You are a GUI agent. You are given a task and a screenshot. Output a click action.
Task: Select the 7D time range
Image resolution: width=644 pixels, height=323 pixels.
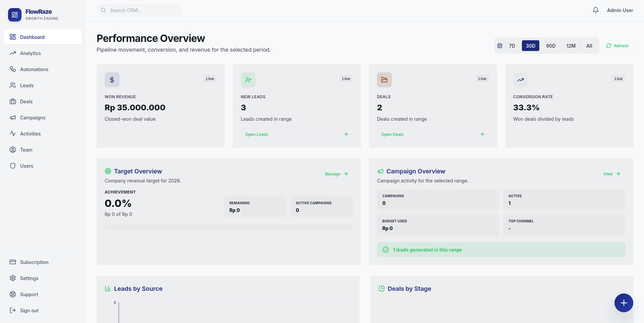click(x=512, y=46)
